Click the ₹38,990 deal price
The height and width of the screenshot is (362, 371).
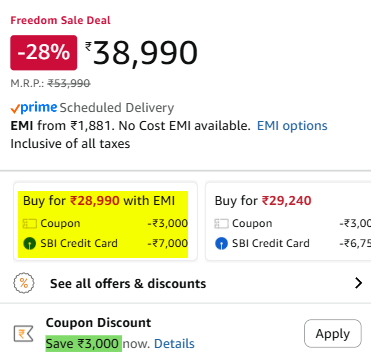(141, 53)
